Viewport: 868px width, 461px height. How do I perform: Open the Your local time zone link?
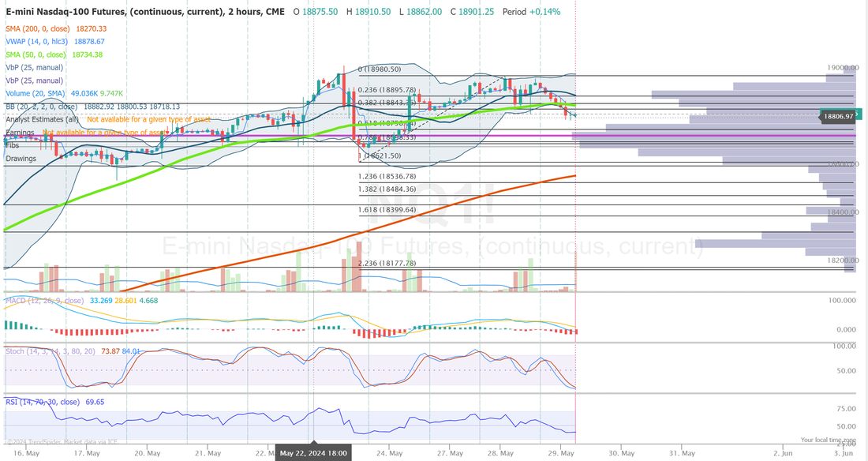(828, 440)
